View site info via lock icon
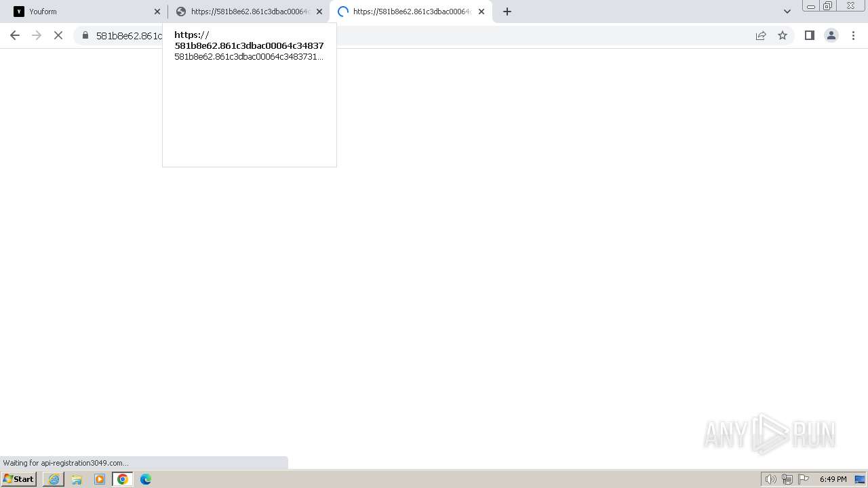The image size is (868, 488). pos(85,35)
